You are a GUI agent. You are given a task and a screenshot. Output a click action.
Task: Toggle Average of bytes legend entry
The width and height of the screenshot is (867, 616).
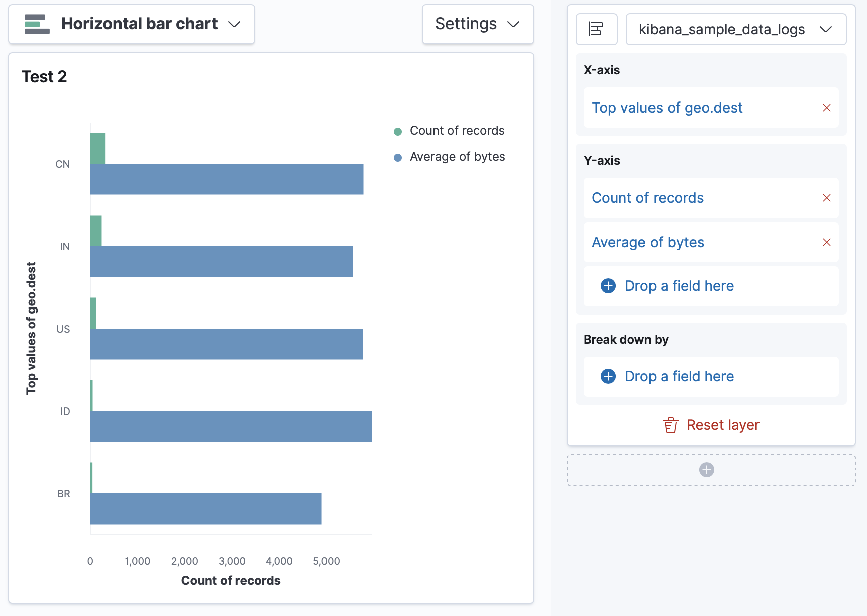pyautogui.click(x=398, y=158)
